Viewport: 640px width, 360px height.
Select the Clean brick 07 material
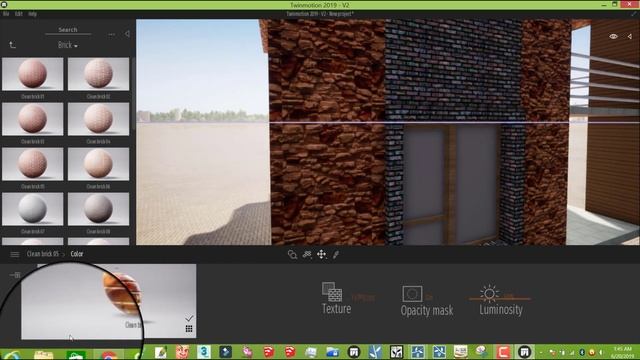pyautogui.click(x=33, y=209)
